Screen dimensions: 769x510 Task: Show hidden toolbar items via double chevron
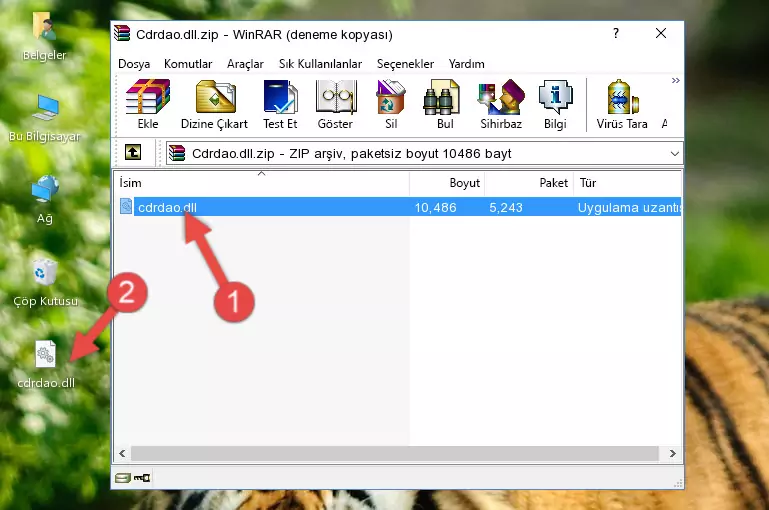coord(675,80)
